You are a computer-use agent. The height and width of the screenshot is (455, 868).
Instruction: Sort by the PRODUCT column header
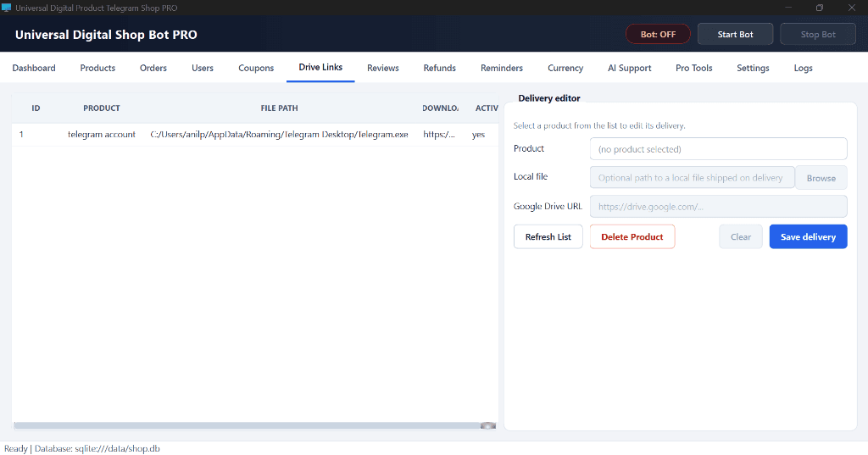pos(102,108)
